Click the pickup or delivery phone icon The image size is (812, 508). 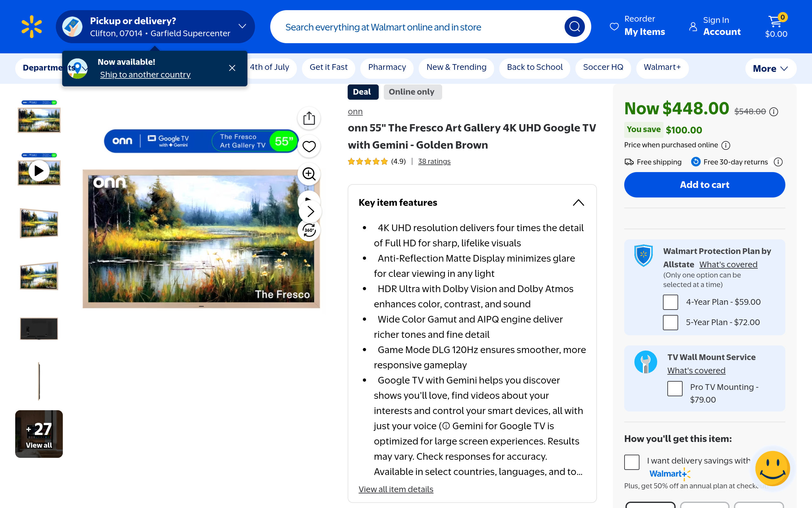pos(72,27)
